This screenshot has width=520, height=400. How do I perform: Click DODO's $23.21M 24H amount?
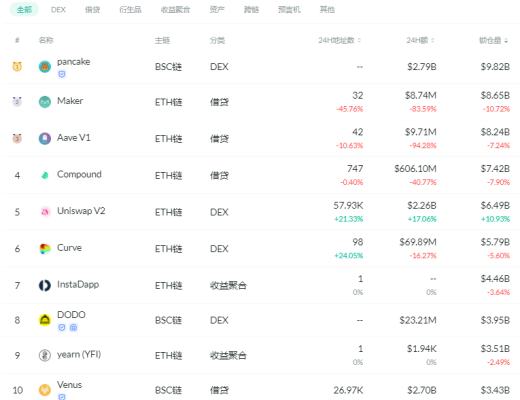(418, 320)
